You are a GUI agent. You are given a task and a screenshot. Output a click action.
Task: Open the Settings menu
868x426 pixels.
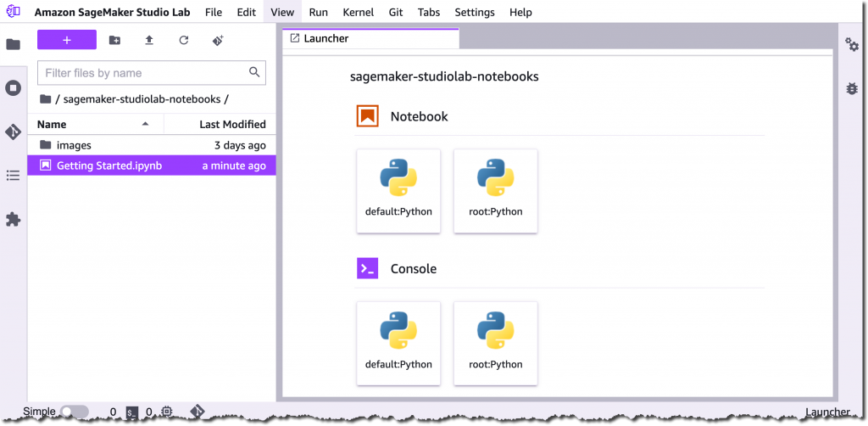click(475, 12)
